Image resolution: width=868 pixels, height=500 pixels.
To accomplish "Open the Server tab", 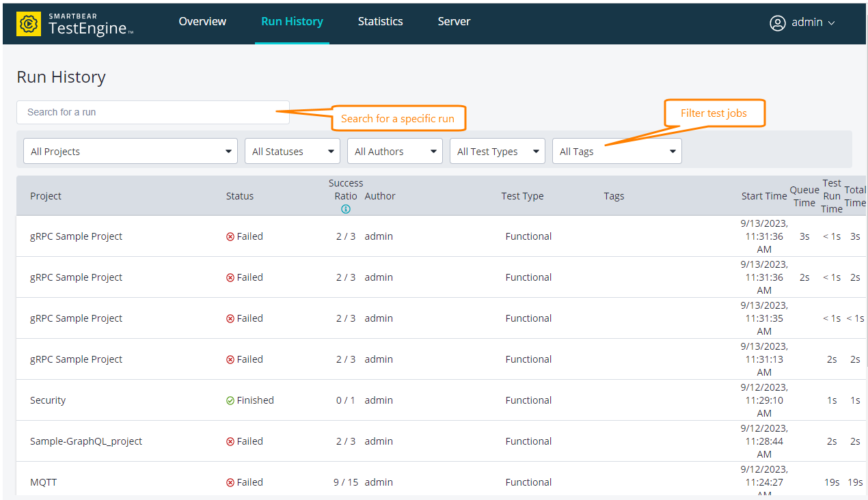I will point(454,21).
